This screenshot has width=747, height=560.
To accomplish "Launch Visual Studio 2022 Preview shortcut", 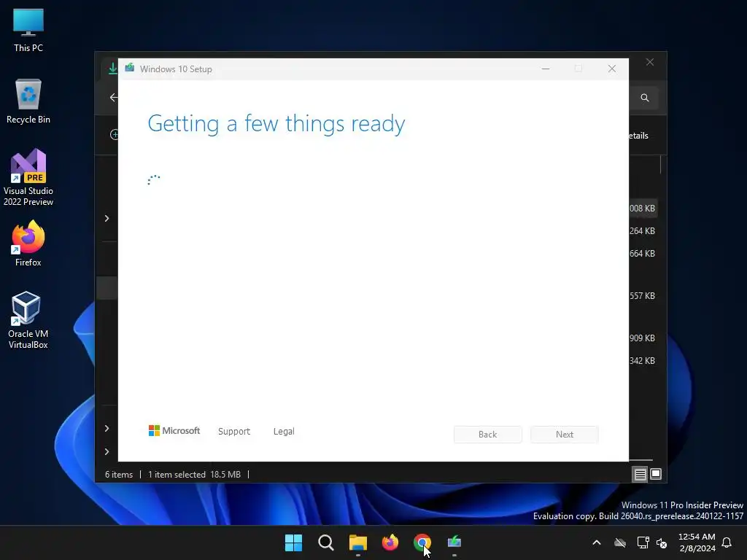I will click(x=28, y=178).
